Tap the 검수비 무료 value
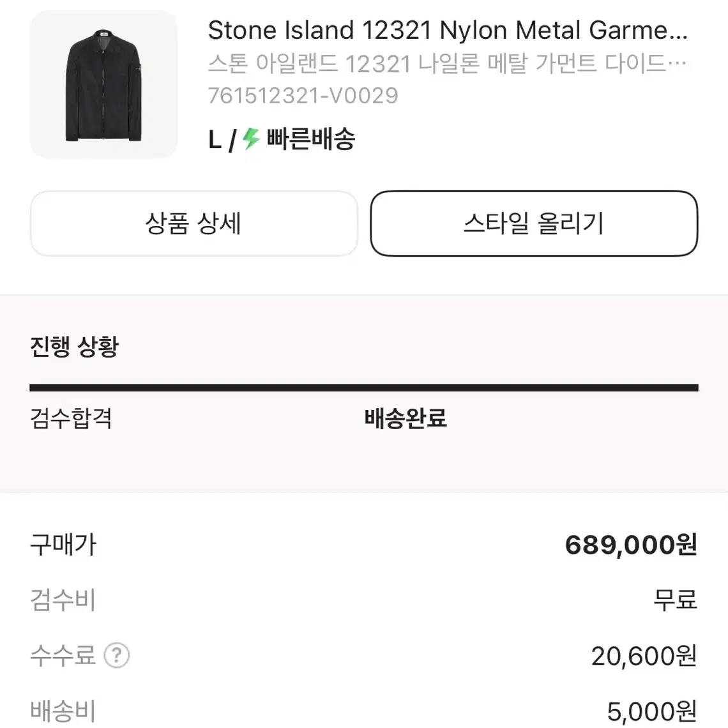The image size is (728, 728). [x=675, y=600]
